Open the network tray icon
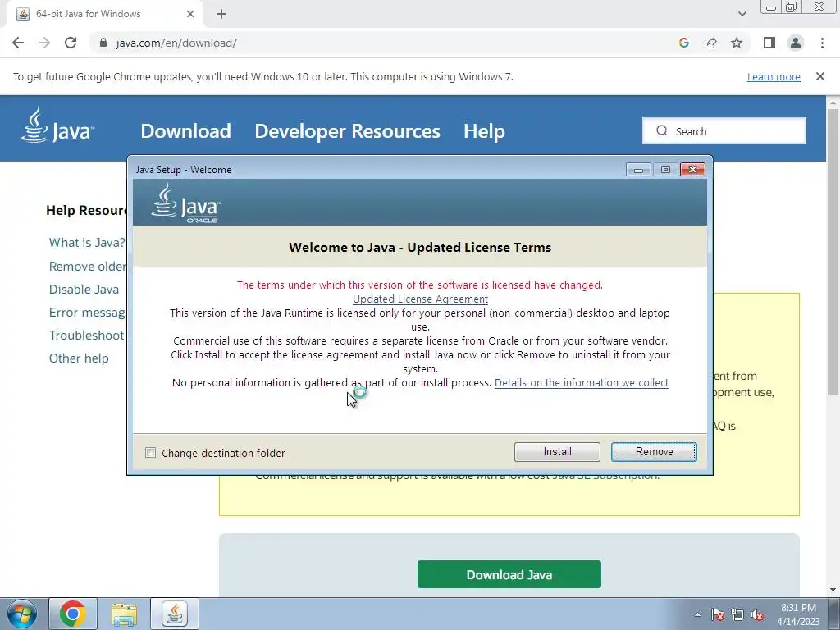The height and width of the screenshot is (630, 840). [737, 614]
